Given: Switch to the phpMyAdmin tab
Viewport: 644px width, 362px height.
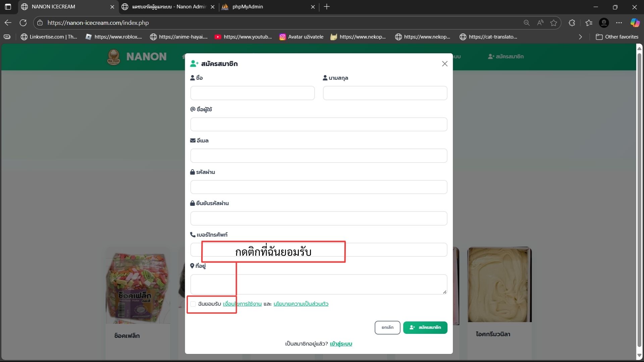Looking at the screenshot, I should click(x=265, y=7).
